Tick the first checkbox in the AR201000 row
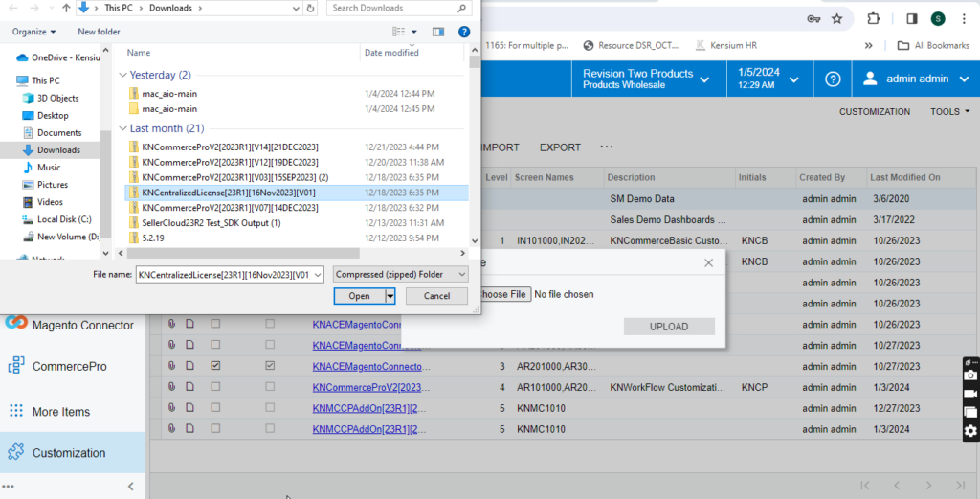The image size is (980, 499). pyautogui.click(x=215, y=366)
